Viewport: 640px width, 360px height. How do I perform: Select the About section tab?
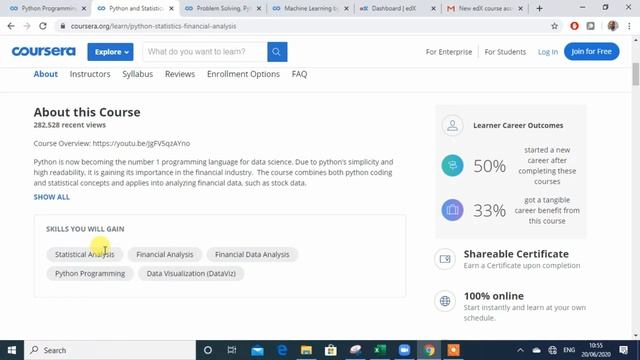click(x=46, y=74)
